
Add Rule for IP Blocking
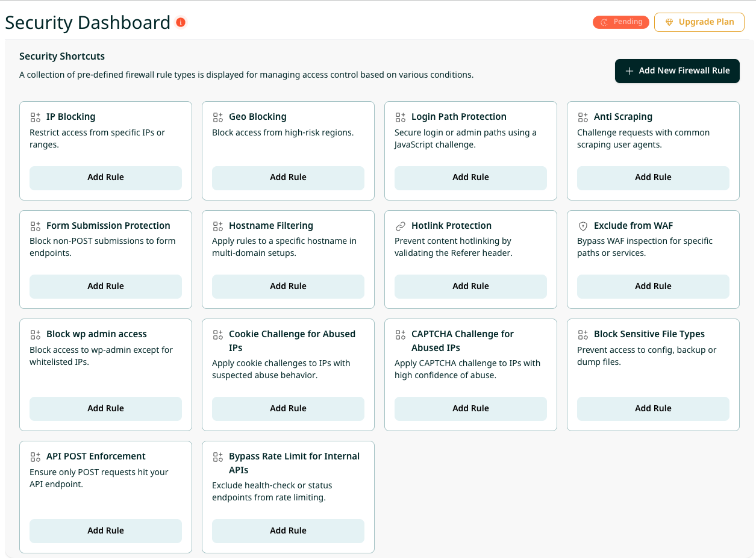(105, 178)
